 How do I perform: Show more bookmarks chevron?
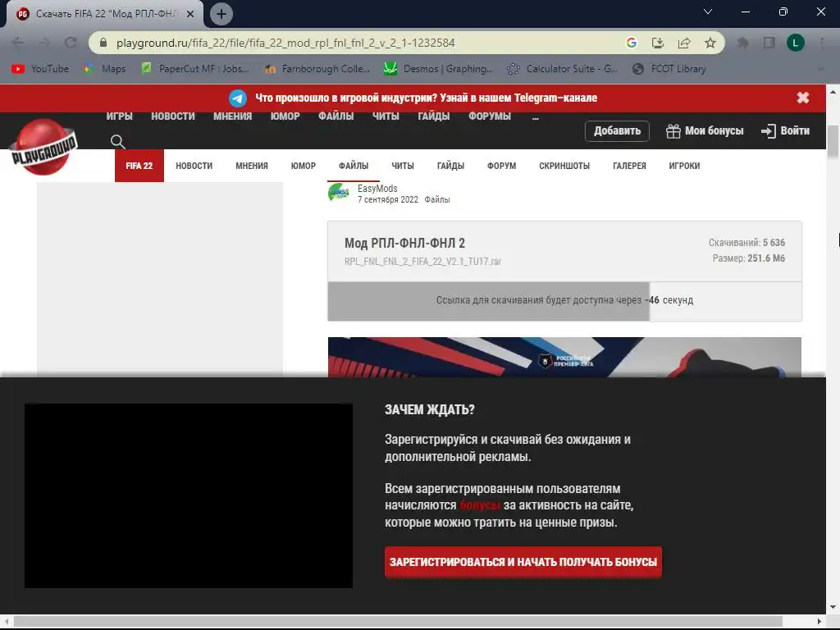pos(820,69)
